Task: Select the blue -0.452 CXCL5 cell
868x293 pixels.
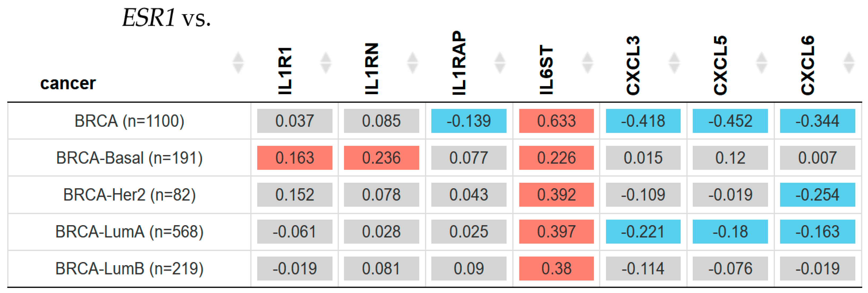Action: (730, 121)
